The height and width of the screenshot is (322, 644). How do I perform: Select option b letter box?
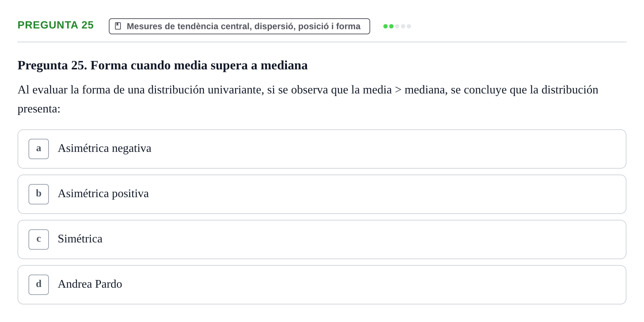pos(39,194)
